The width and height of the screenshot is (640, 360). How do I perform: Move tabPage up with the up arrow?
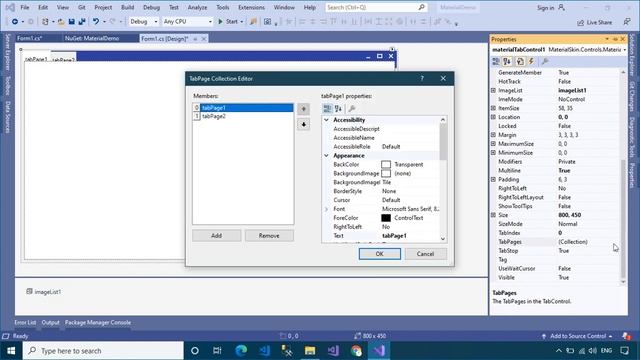(304, 109)
